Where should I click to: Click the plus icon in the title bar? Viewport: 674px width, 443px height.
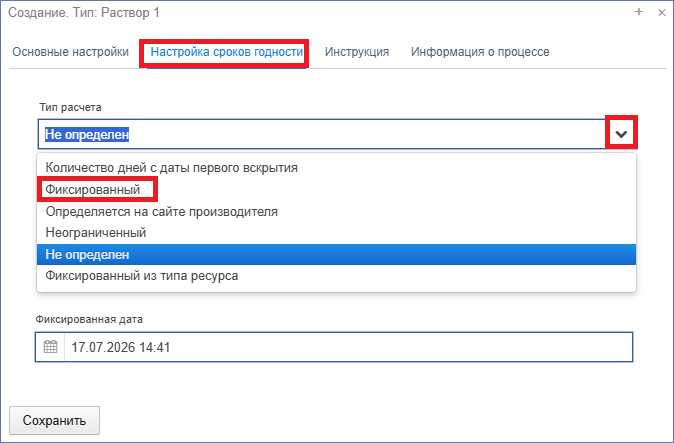639,12
